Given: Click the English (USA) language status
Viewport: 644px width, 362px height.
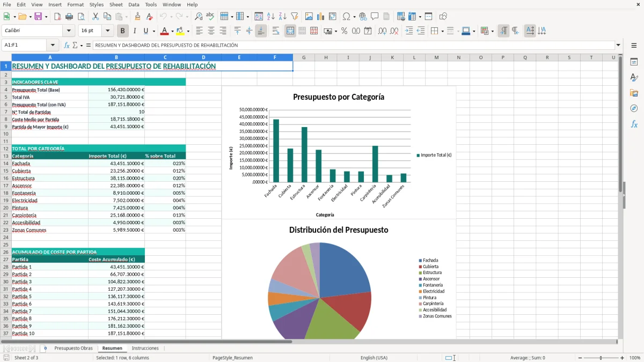Looking at the screenshot, I should [x=374, y=358].
